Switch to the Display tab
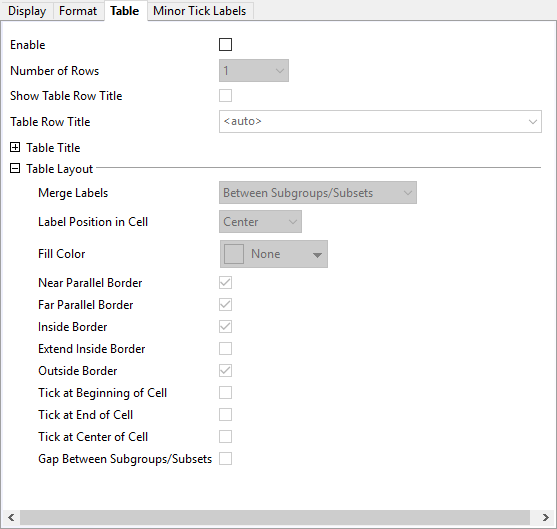 tap(27, 11)
